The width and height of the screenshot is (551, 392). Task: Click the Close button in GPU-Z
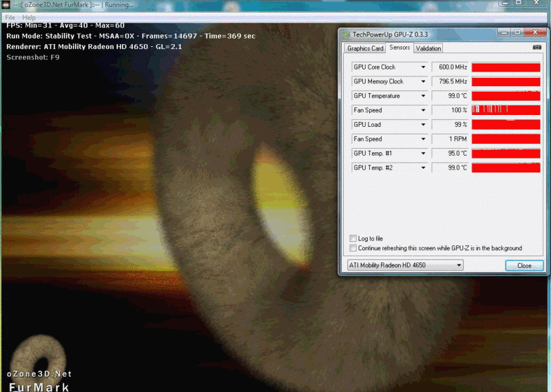(524, 265)
